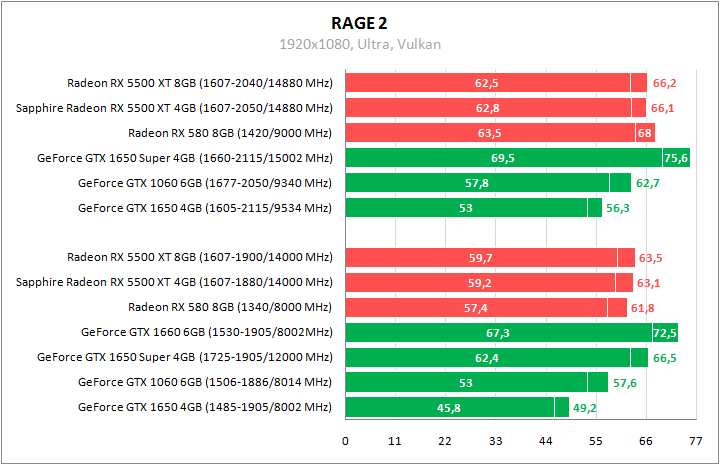The width and height of the screenshot is (720, 465).
Task: Click the axis label 22
Action: click(445, 441)
